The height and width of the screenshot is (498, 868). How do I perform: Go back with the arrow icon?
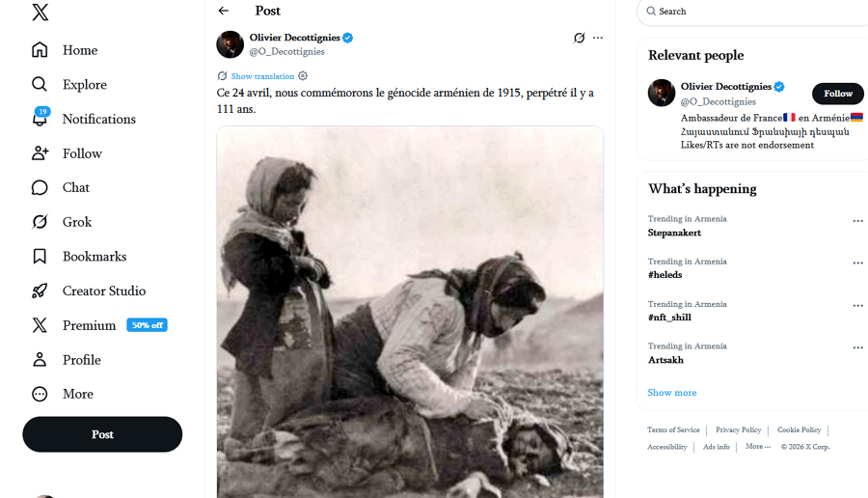[224, 11]
